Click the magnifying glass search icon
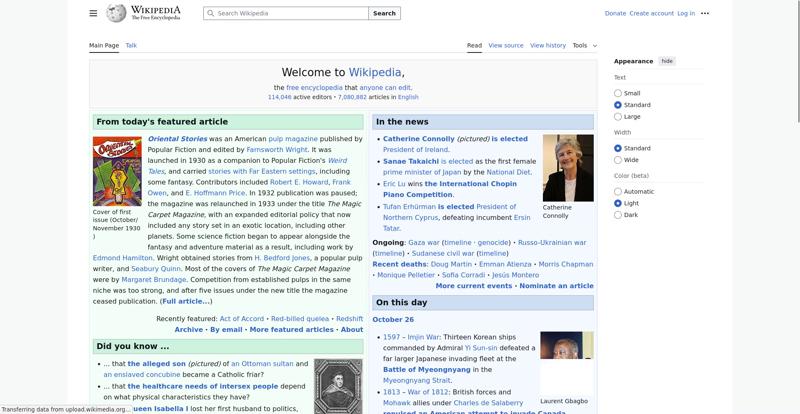 pyautogui.click(x=210, y=14)
